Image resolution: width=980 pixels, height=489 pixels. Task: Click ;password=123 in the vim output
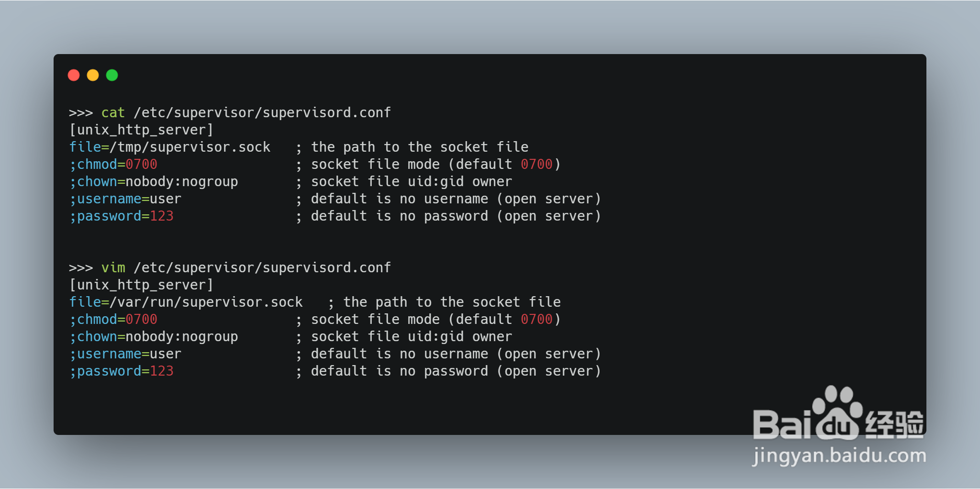pos(122,371)
